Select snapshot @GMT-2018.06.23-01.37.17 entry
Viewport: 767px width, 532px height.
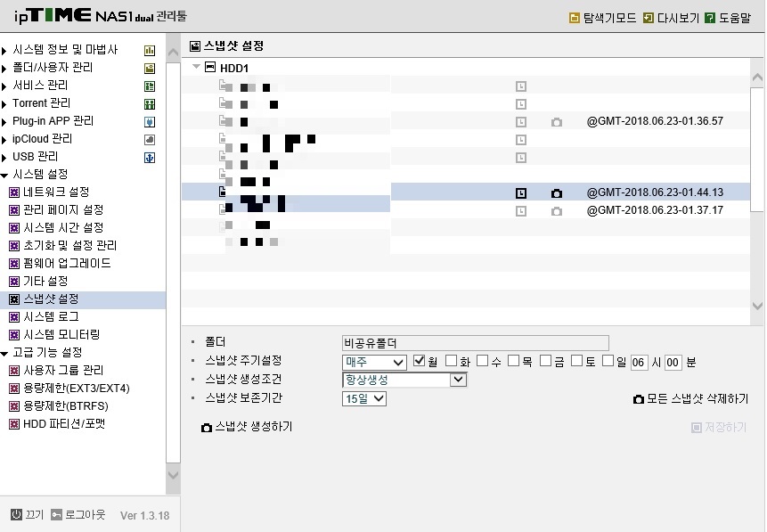pos(655,210)
